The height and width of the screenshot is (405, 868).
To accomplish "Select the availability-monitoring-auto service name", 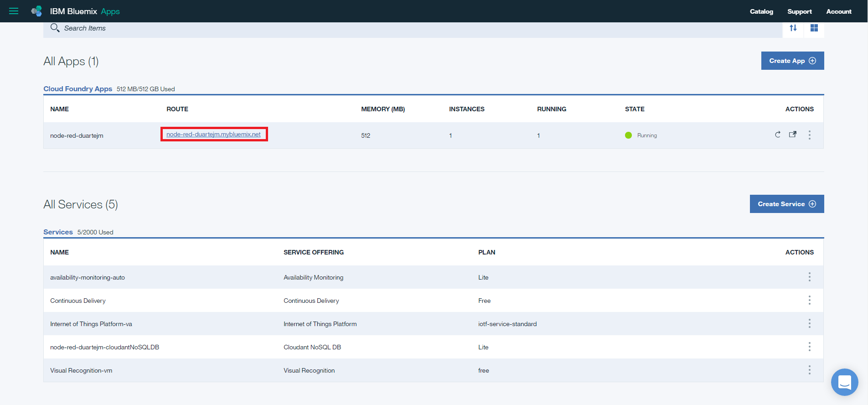I will coord(88,277).
